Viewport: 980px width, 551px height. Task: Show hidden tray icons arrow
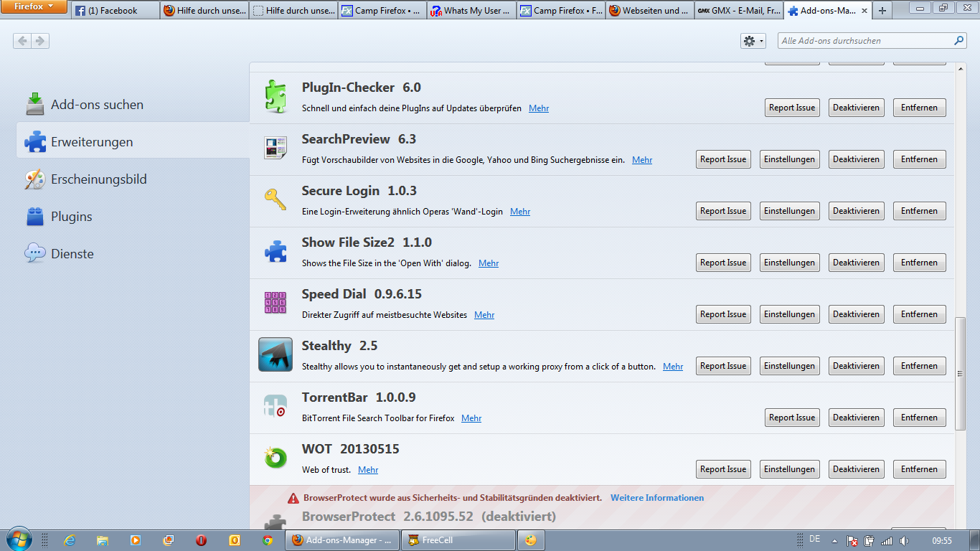tap(834, 540)
